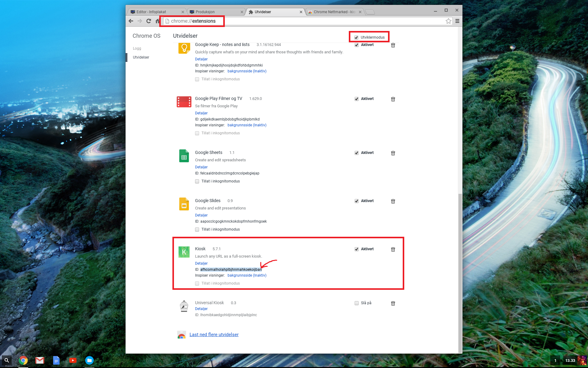Select Logg in the left sidebar
This screenshot has height=368, width=588.
(x=137, y=48)
